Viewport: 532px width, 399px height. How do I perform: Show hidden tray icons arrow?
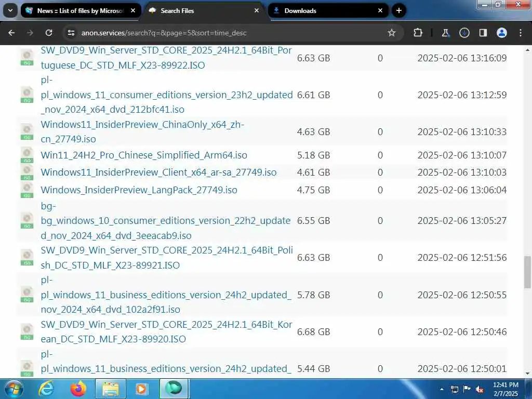tap(442, 389)
